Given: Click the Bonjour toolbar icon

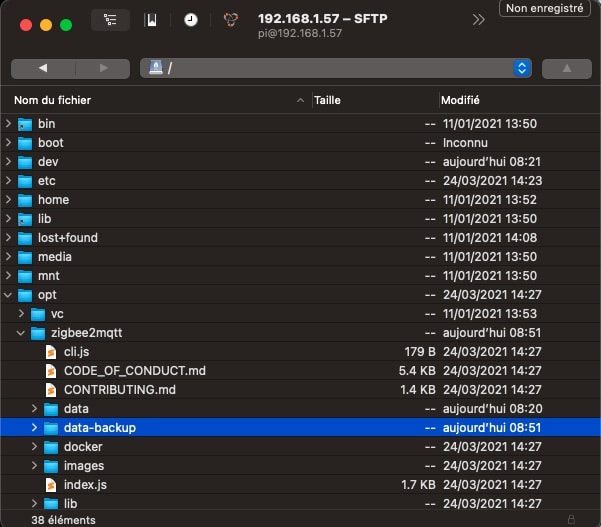Looking at the screenshot, I should coord(230,20).
